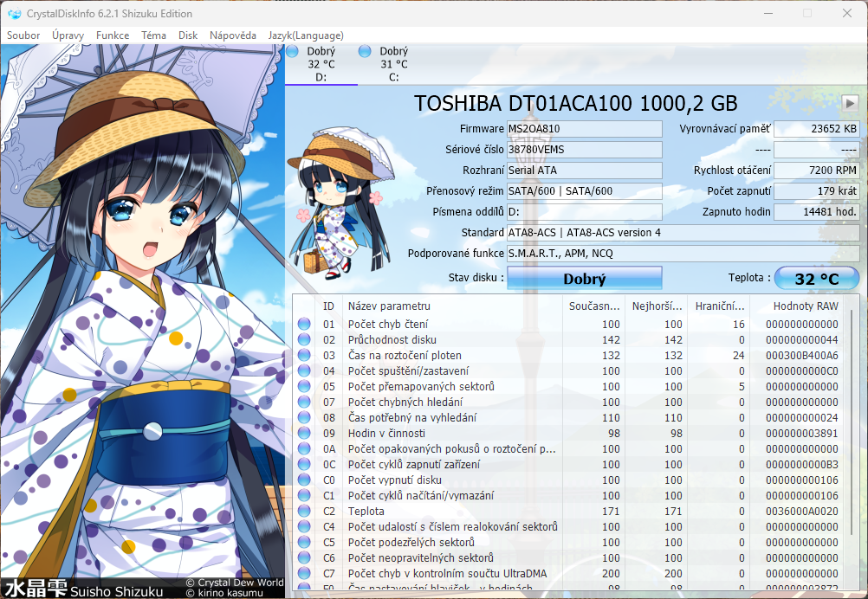Click the Přenosový režim field SATA/600
868x599 pixels.
(585, 190)
